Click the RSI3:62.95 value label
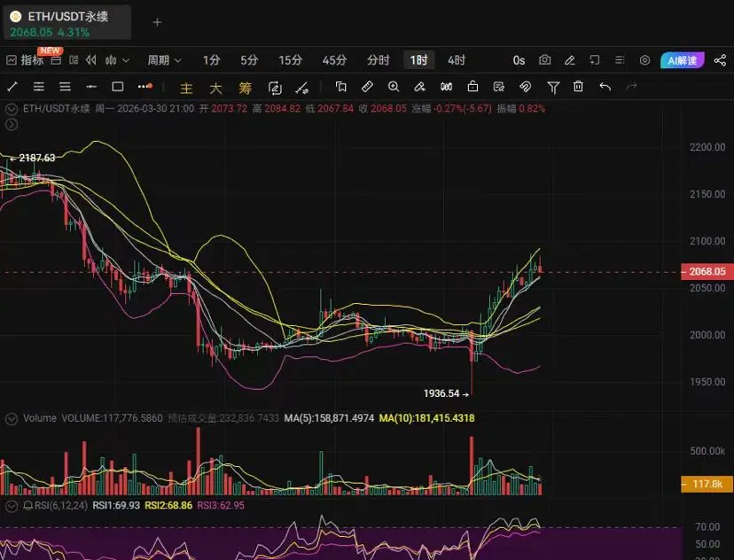Screen dimensions: 734x560 point(221,506)
